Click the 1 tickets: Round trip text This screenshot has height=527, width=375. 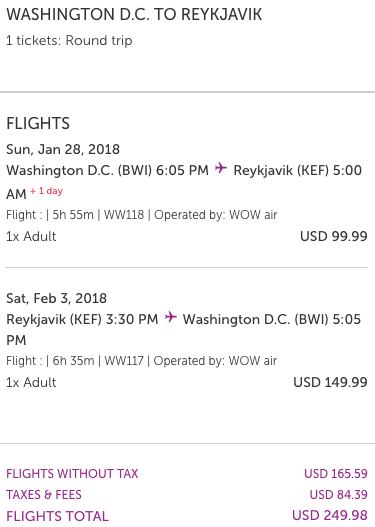[69, 40]
